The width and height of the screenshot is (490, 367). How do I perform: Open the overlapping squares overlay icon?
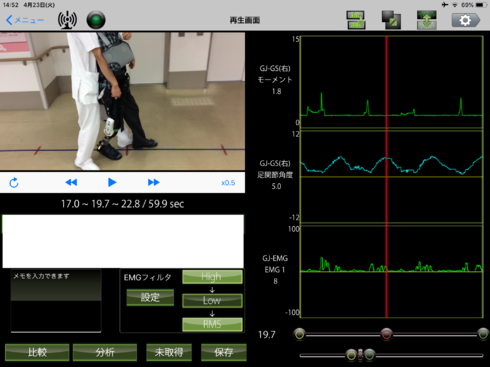[x=391, y=20]
